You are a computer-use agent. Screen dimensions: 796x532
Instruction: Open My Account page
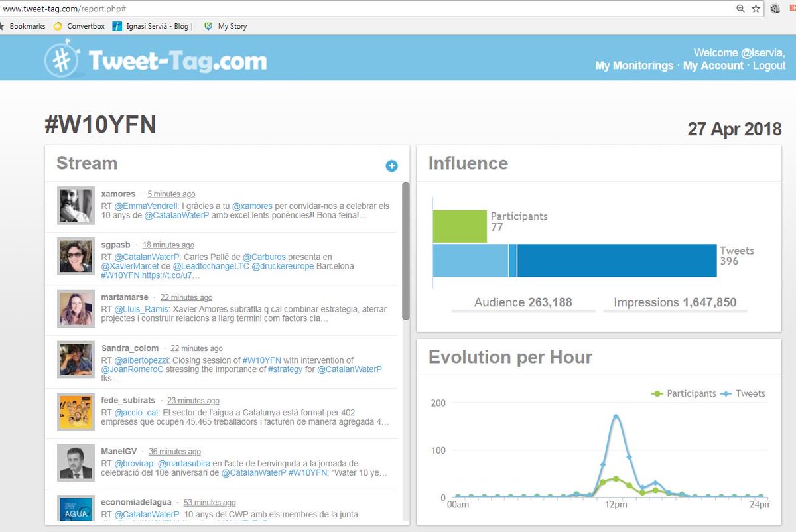pos(713,66)
